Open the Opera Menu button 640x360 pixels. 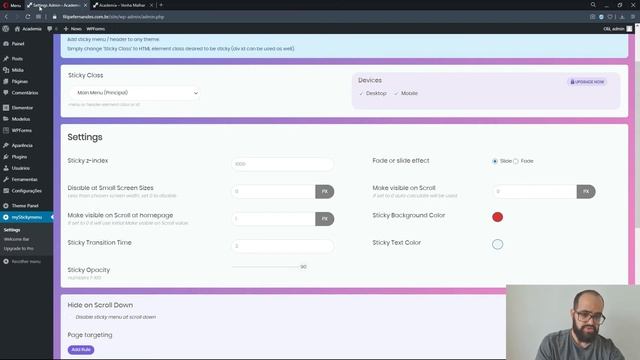(x=12, y=5)
